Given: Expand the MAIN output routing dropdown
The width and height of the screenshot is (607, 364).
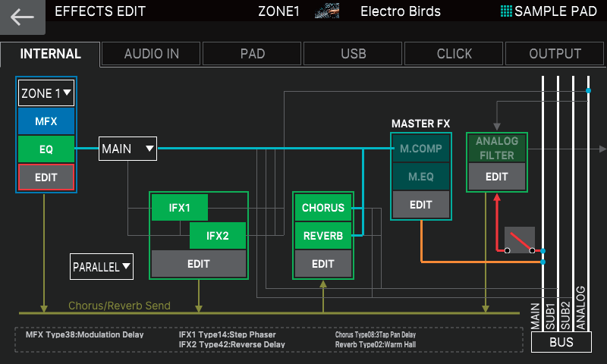Looking at the screenshot, I should (127, 149).
